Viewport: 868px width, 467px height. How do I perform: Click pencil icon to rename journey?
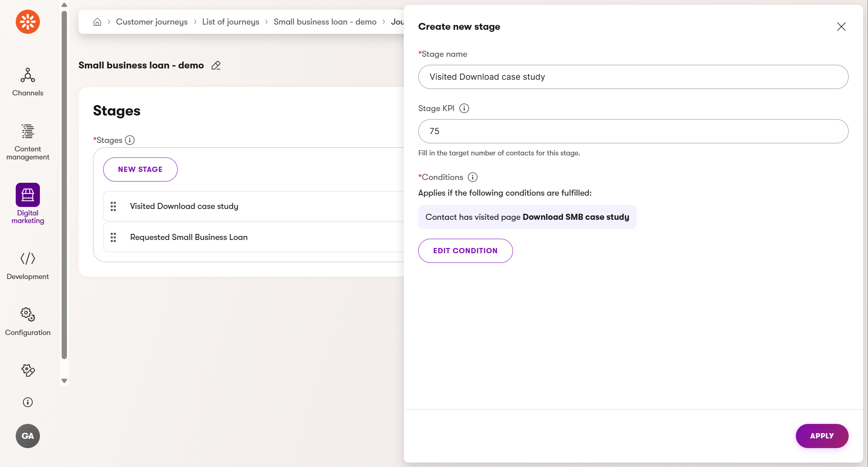pyautogui.click(x=216, y=65)
